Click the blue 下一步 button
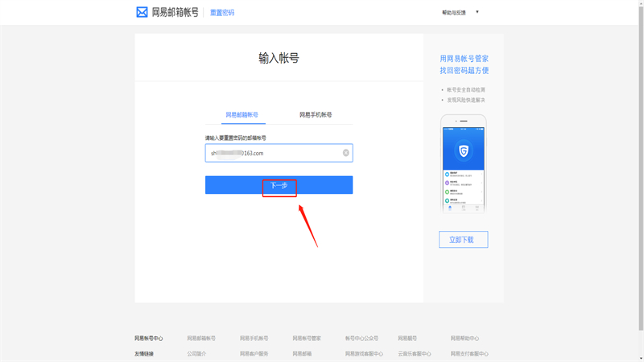Viewport: 644px width, 362px height. (x=279, y=185)
